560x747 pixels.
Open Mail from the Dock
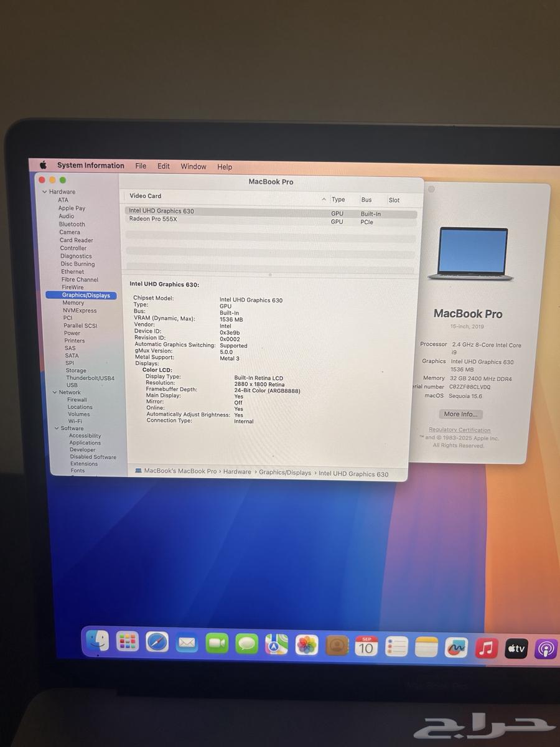coord(187,643)
